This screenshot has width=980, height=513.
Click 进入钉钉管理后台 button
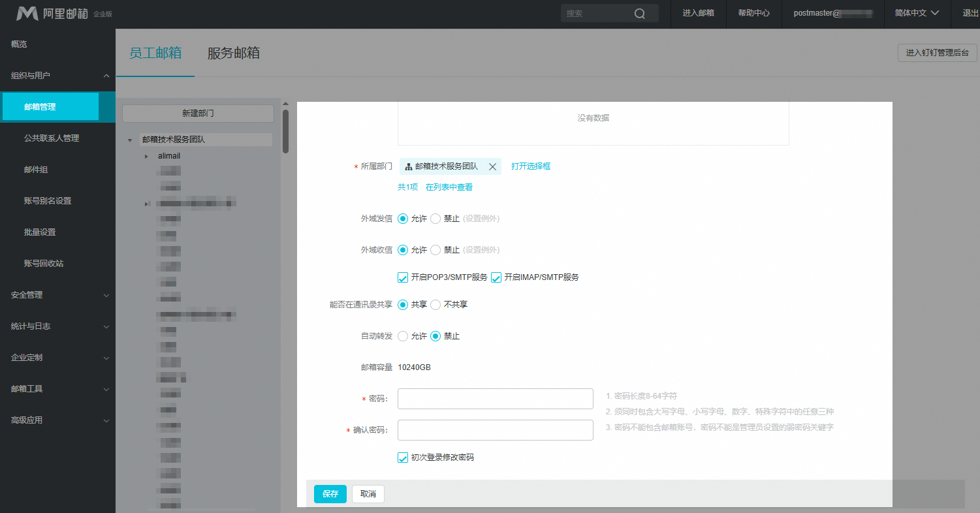(938, 53)
